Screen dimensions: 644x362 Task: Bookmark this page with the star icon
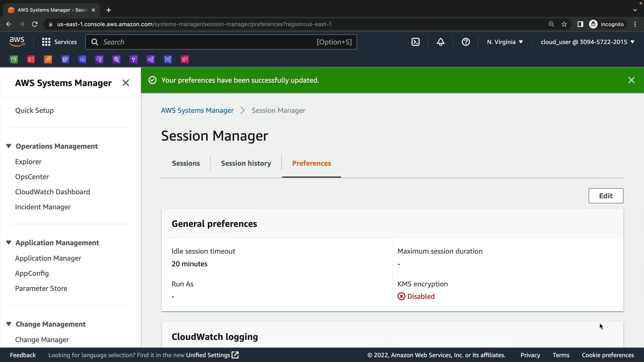tap(564, 24)
